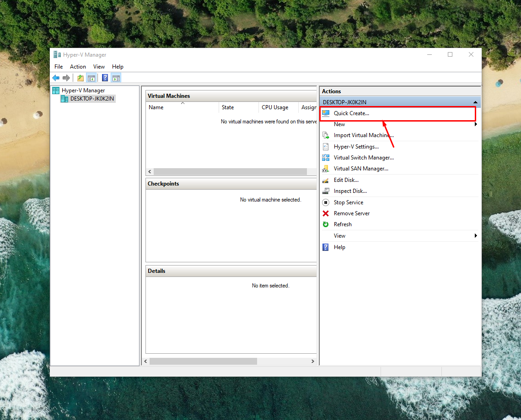Expand the View submenu in Actions

point(476,236)
